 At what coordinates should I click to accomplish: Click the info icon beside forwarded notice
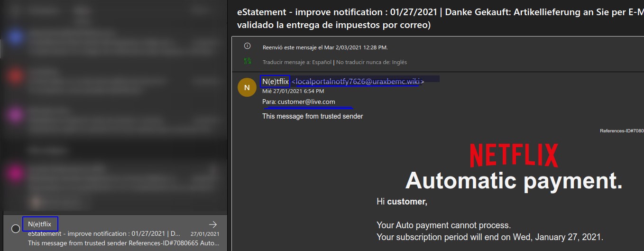pos(247,46)
